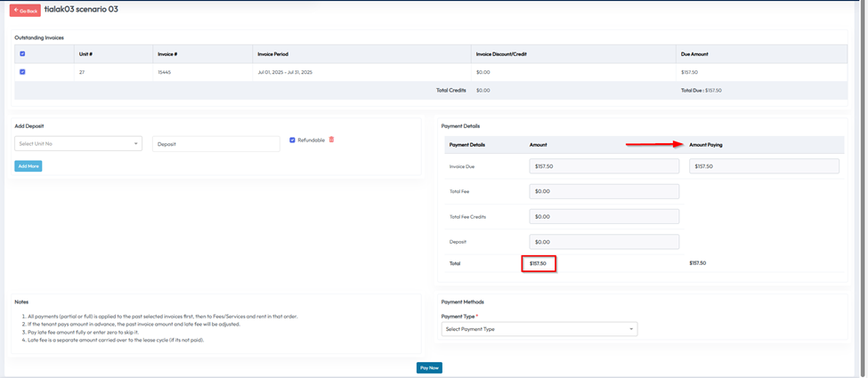Uncheck the Unit 27 invoice row checkbox

click(22, 72)
